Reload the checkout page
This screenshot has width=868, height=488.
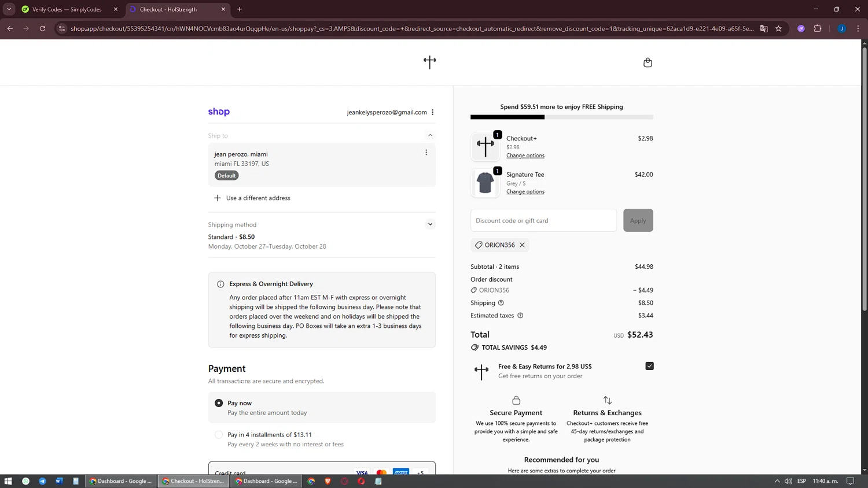coord(43,28)
